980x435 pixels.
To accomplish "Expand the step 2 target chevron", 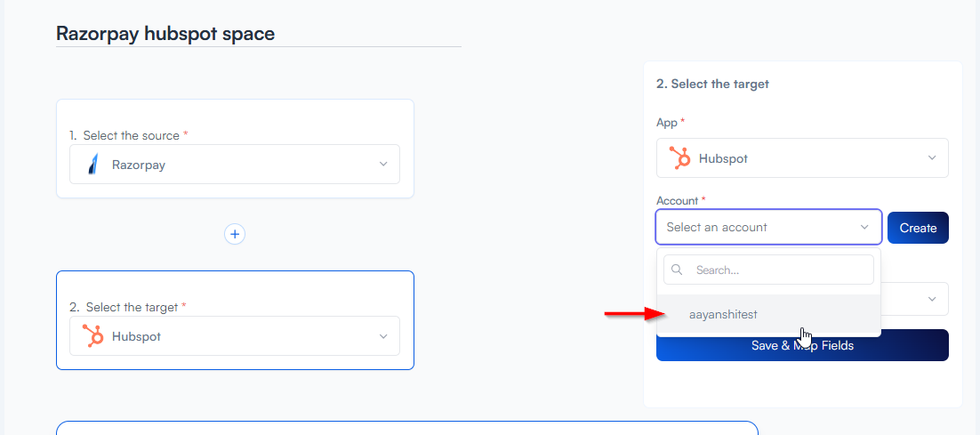I will coord(383,336).
